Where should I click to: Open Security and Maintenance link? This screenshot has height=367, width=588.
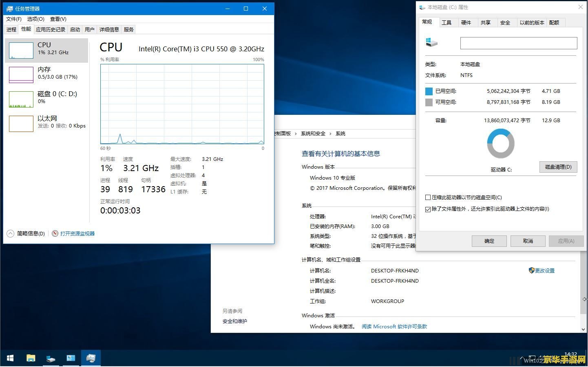[235, 321]
